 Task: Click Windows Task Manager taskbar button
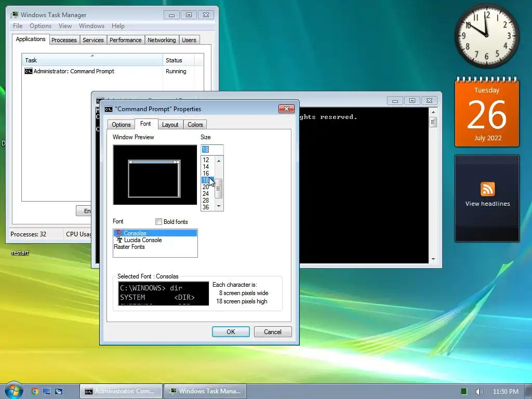point(205,391)
